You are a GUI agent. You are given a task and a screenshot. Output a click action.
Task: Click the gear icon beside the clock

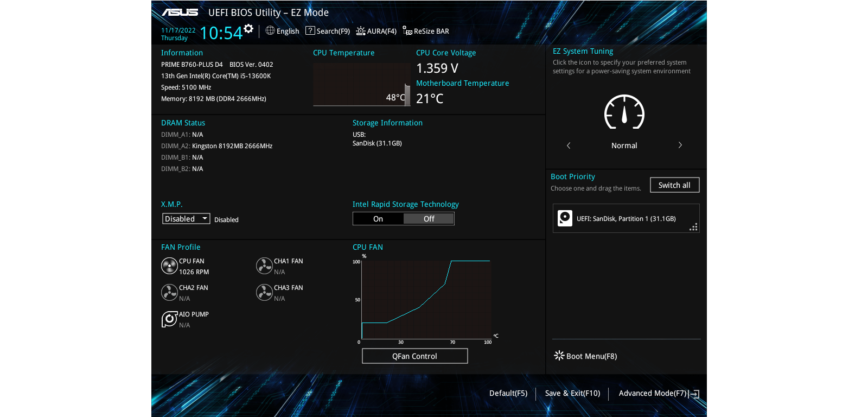248,29
